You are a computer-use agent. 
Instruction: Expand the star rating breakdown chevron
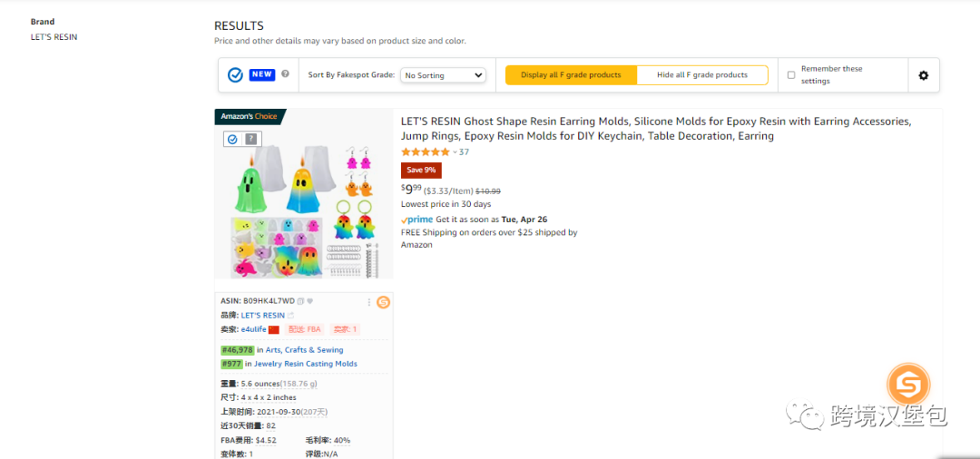(455, 152)
